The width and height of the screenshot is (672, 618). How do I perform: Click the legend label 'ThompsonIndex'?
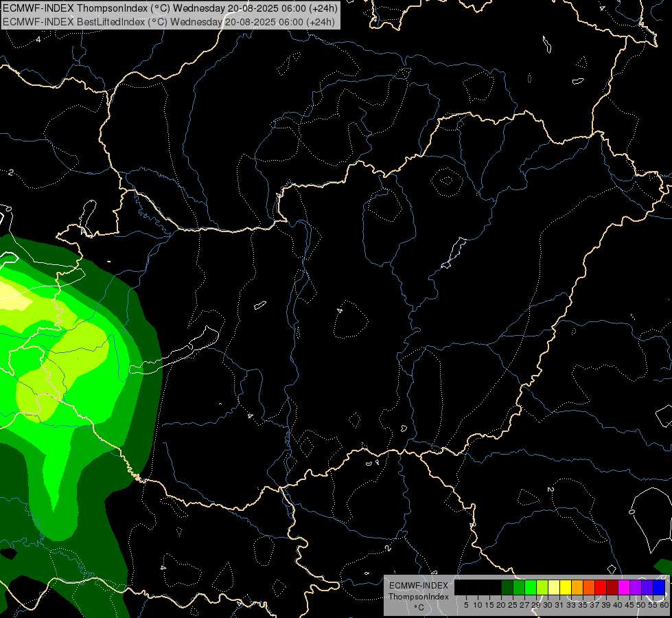(x=419, y=597)
